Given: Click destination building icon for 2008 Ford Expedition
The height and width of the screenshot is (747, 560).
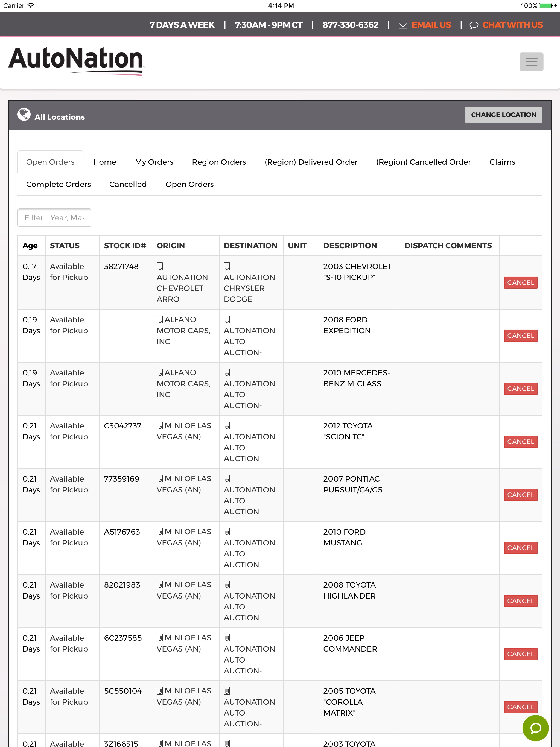Looking at the screenshot, I should click(x=227, y=319).
